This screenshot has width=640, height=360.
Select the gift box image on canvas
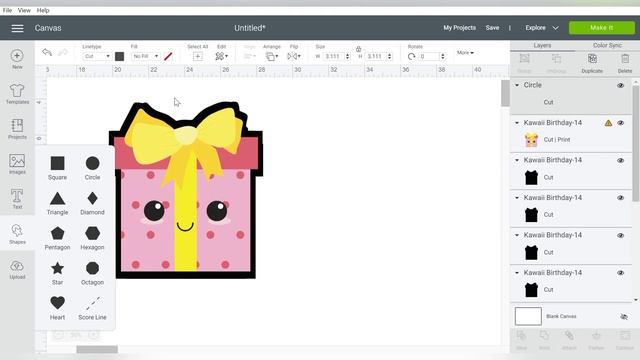pyautogui.click(x=186, y=190)
